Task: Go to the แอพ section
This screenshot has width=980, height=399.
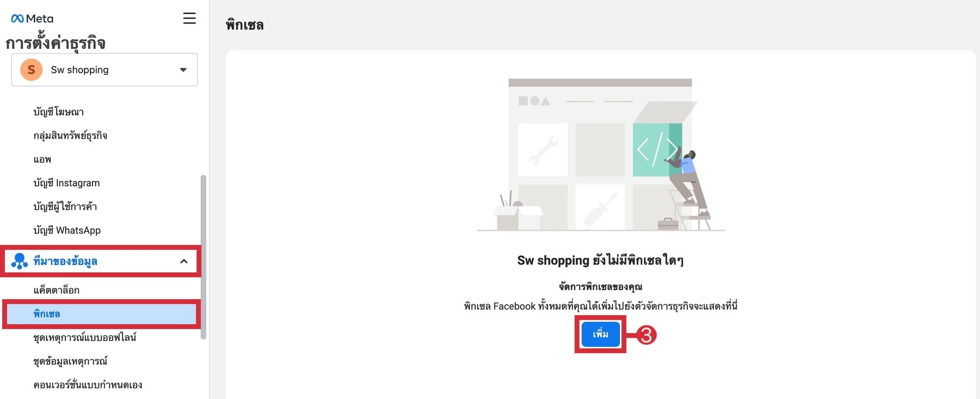Action: (x=43, y=159)
